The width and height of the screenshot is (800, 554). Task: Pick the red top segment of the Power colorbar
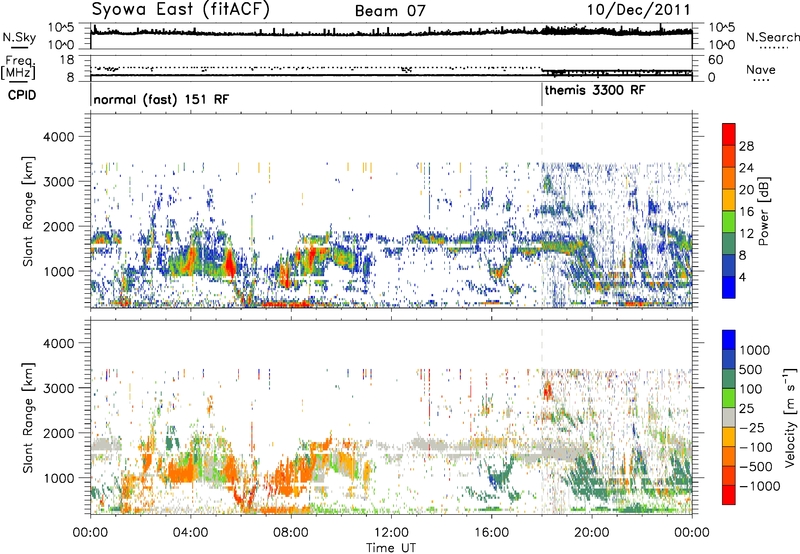coord(729,134)
